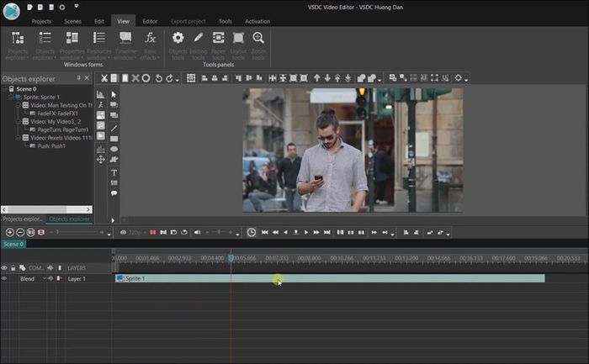The height and width of the screenshot is (364, 589).
Task: Open the Zoom tools panel icon
Action: (258, 39)
